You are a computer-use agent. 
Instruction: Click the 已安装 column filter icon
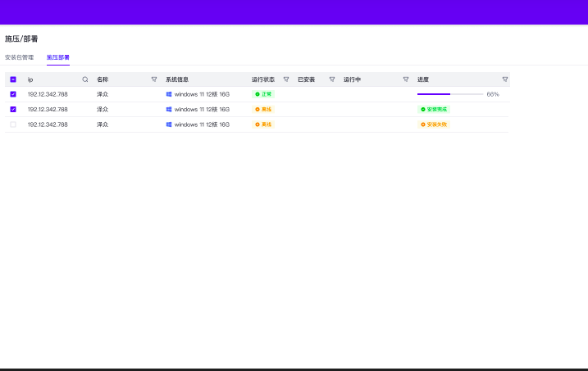click(332, 79)
